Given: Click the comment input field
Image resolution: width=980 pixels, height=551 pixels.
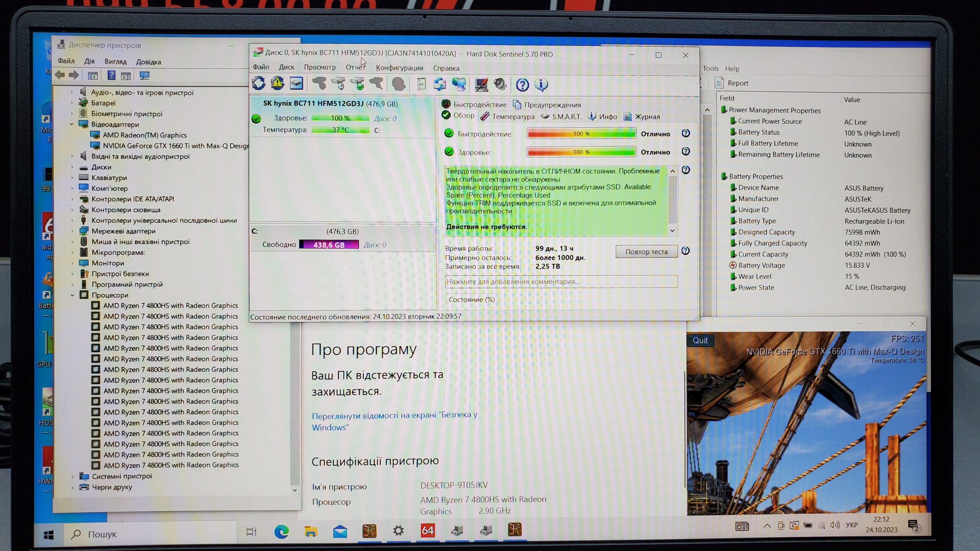Looking at the screenshot, I should tap(561, 282).
